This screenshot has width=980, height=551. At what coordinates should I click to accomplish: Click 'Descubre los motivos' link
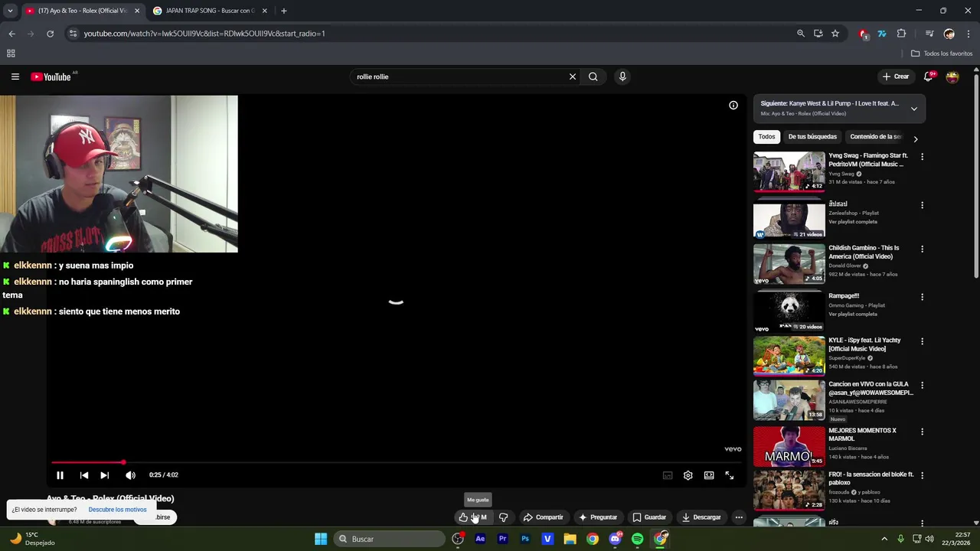tap(117, 510)
